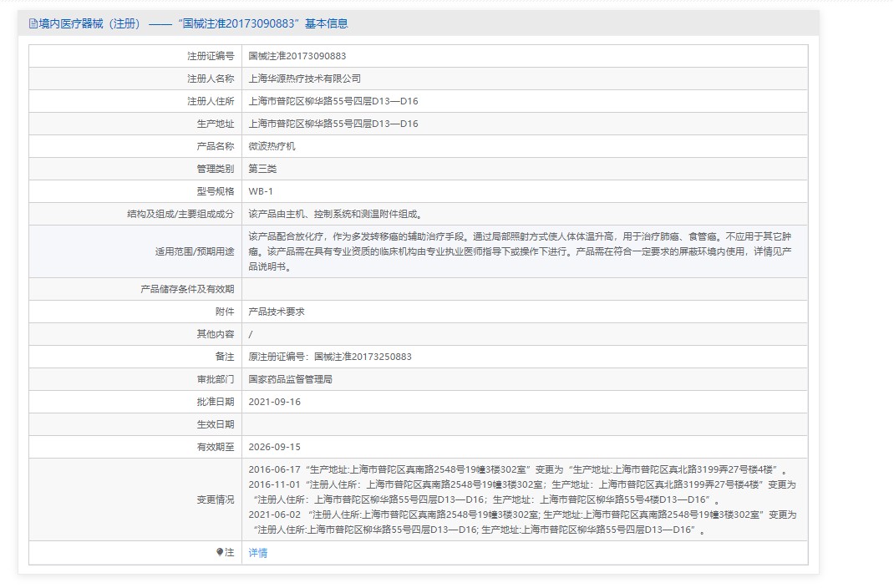Click the 生产地址 address value
The height and width of the screenshot is (588, 894).
(x=333, y=124)
